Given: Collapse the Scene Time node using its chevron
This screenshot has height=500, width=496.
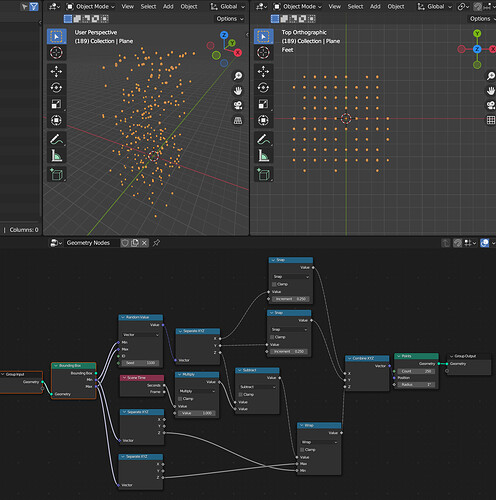Looking at the screenshot, I should tap(124, 378).
